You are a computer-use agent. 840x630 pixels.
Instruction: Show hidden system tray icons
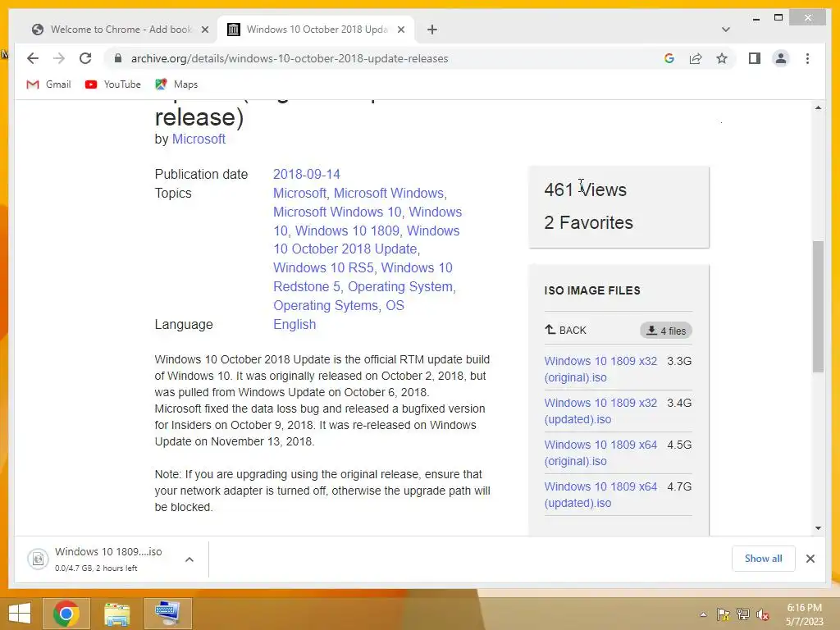tap(703, 614)
